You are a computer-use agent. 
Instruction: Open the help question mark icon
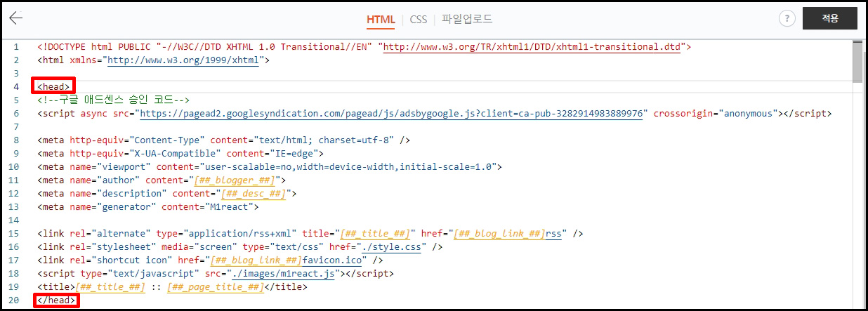[x=787, y=19]
